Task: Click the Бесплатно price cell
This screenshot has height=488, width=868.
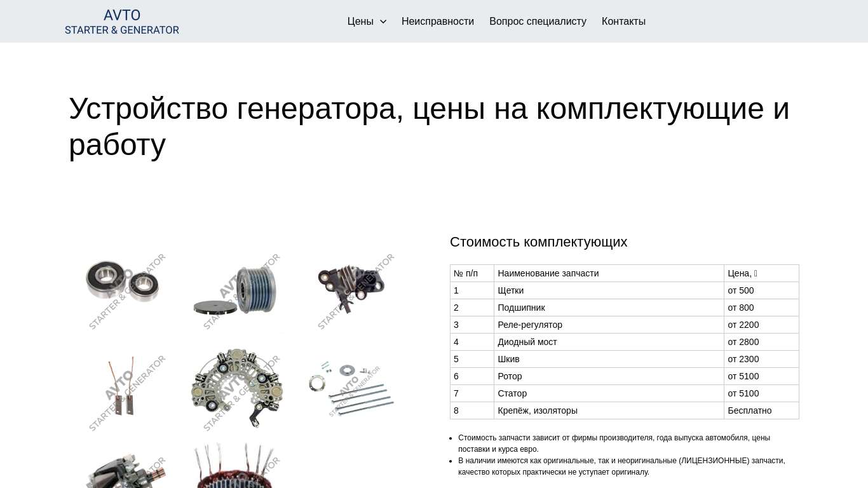Action: point(749,410)
